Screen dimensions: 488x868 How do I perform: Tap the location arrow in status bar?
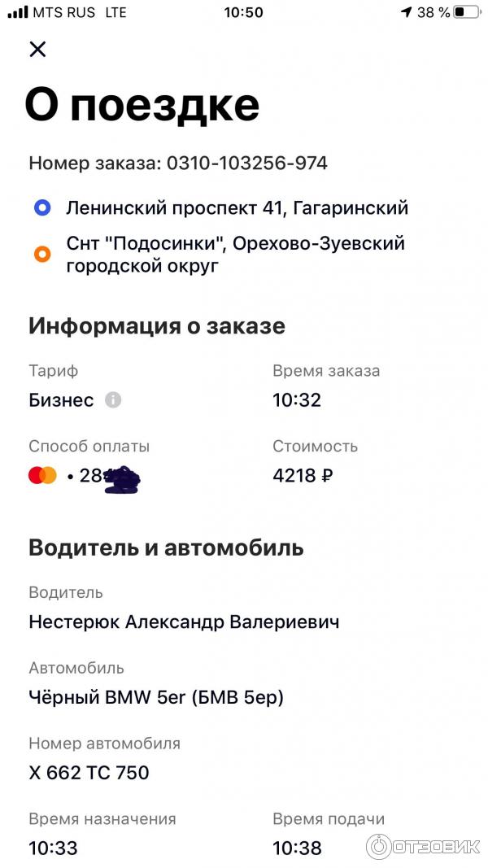click(407, 12)
